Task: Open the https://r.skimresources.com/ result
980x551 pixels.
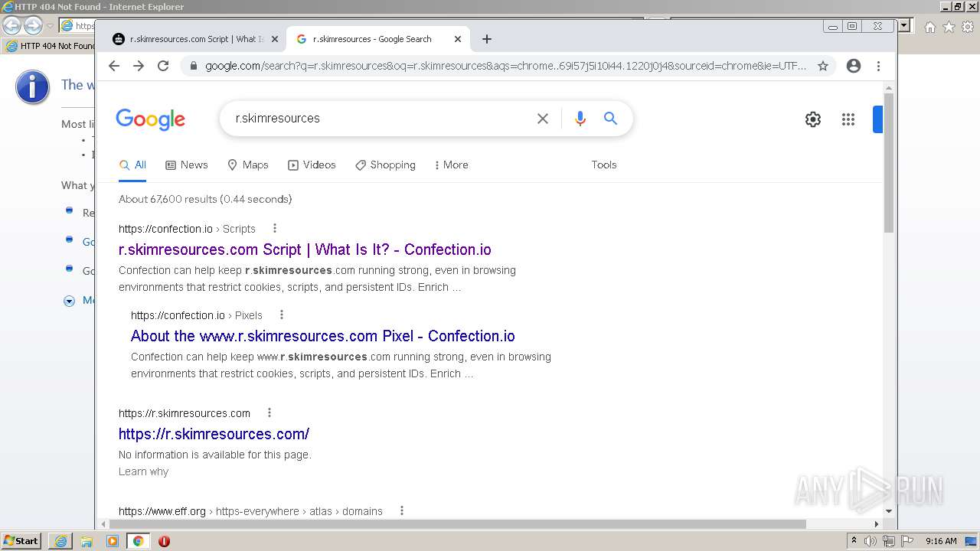Action: (x=214, y=434)
